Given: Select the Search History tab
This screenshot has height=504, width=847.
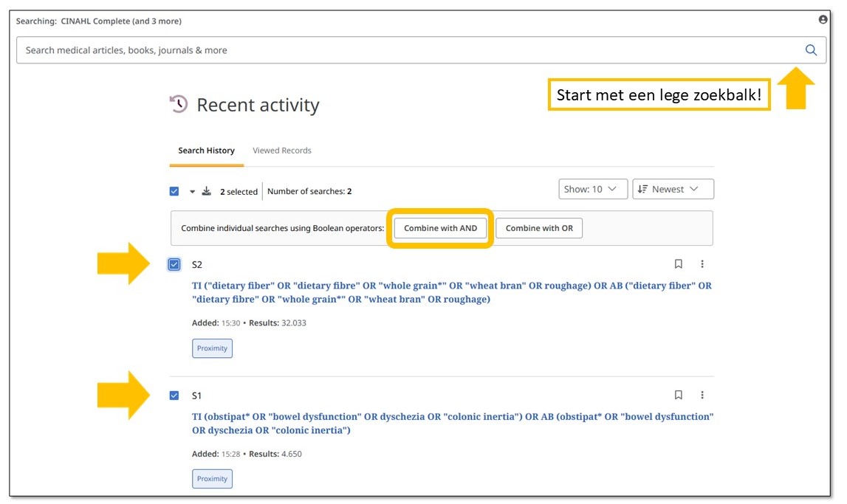Looking at the screenshot, I should coord(206,151).
